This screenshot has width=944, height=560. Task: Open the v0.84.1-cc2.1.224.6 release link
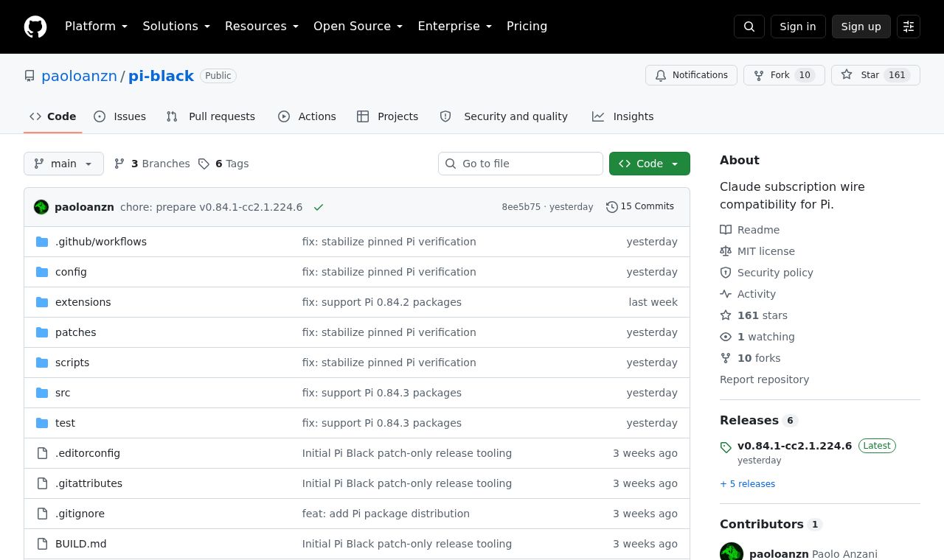[794, 446]
